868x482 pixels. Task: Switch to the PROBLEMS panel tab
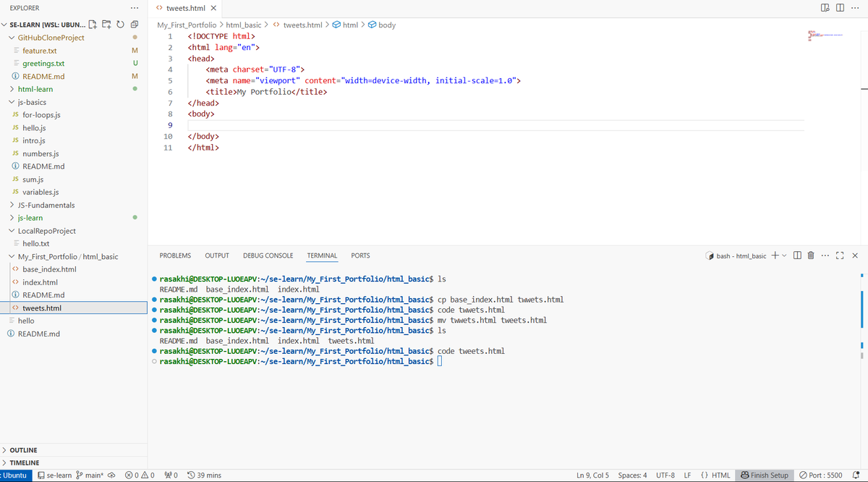coord(175,255)
